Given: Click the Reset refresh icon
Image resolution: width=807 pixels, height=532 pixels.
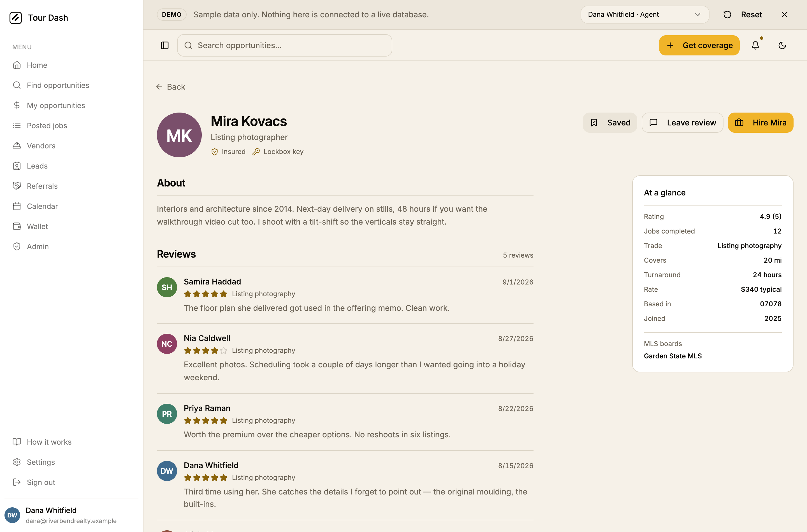Looking at the screenshot, I should tap(727, 15).
